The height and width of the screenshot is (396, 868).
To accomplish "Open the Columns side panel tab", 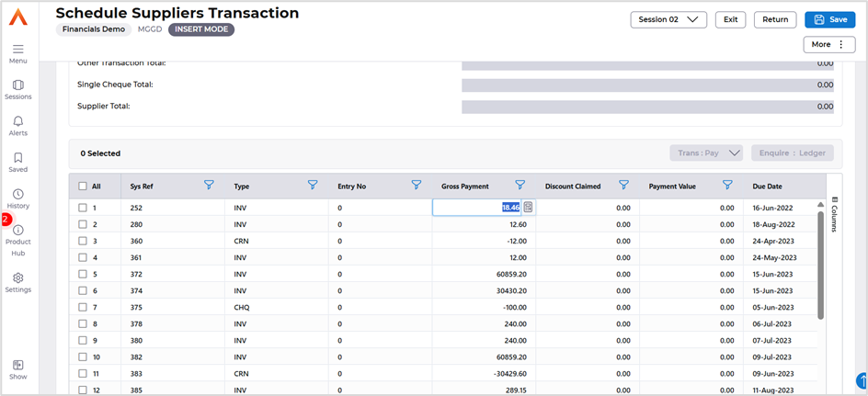I will (834, 213).
